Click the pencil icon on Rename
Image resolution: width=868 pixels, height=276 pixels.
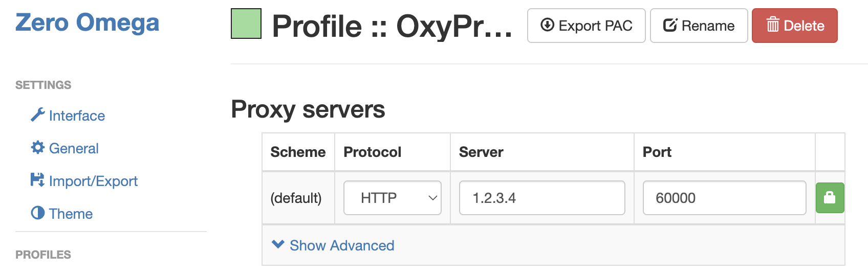point(670,25)
